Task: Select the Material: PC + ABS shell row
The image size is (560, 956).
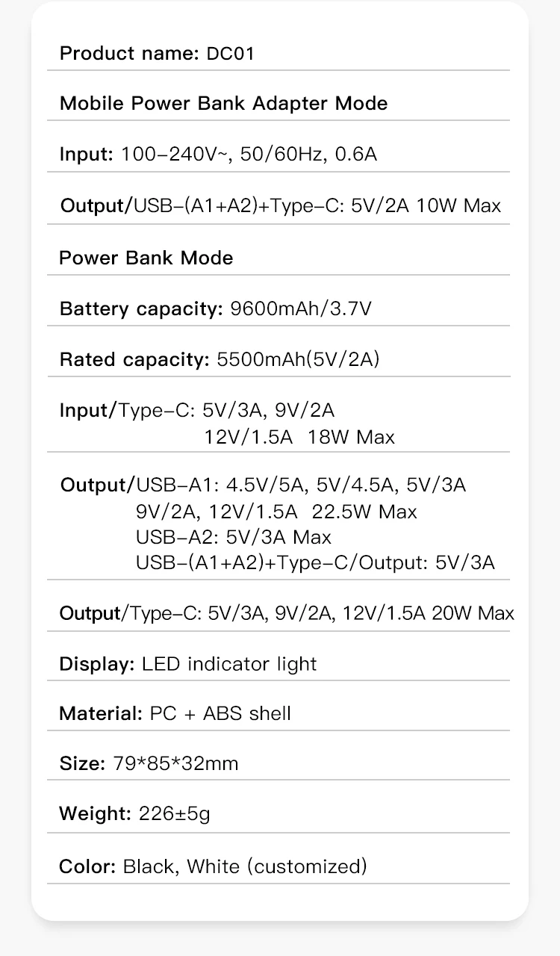Action: [x=175, y=713]
